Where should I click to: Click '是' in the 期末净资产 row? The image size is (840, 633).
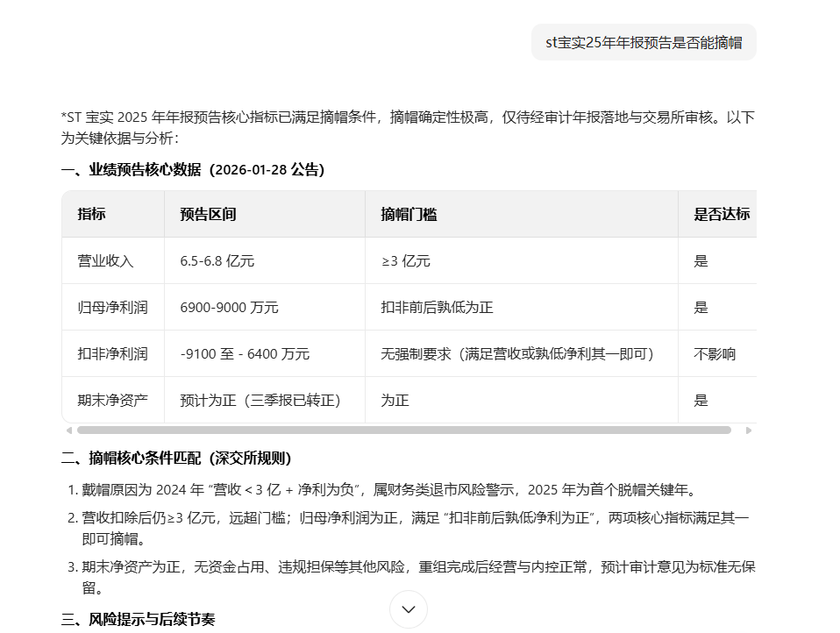(x=701, y=400)
